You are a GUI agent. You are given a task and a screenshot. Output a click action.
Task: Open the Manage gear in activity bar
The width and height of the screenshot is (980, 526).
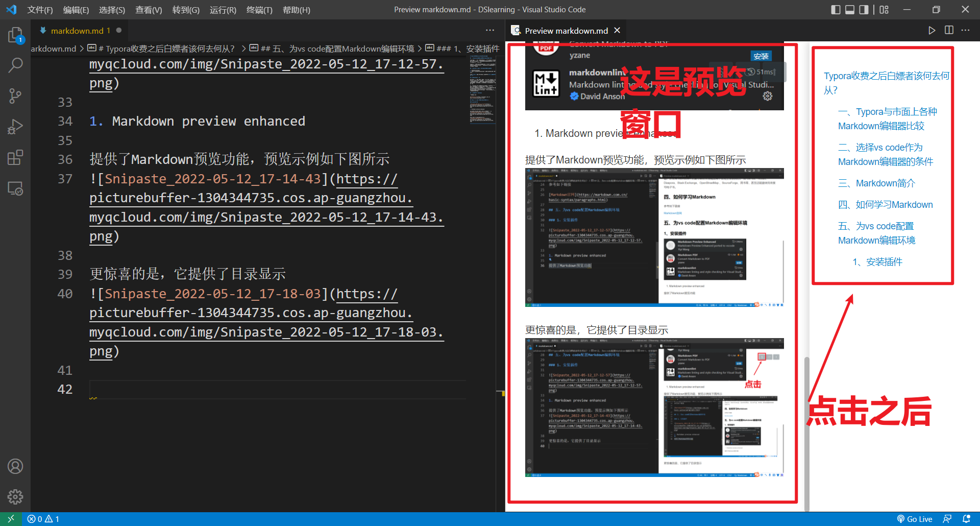[15, 497]
